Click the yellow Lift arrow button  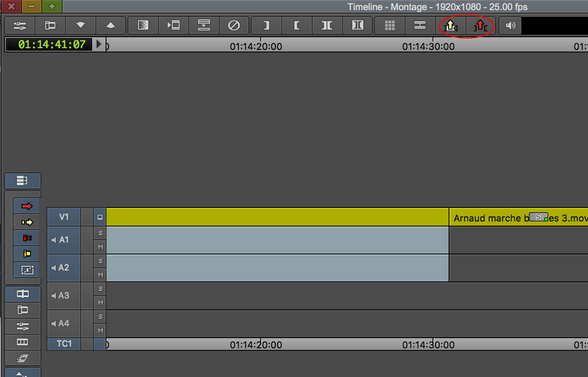(451, 26)
